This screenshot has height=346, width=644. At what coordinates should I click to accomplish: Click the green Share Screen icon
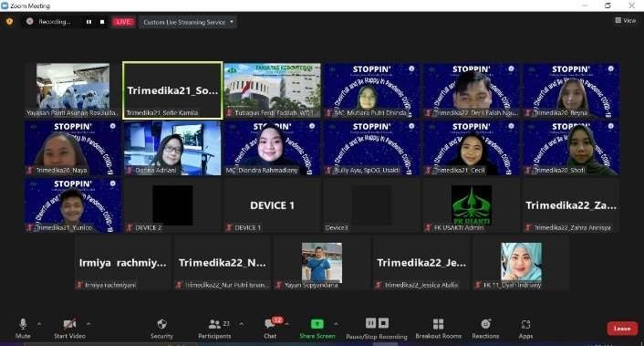click(317, 324)
